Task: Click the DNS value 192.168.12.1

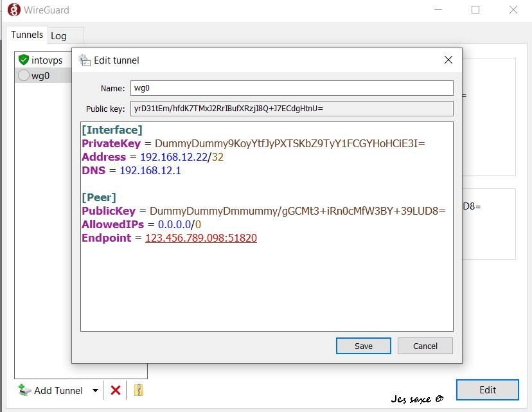Action: pos(150,170)
